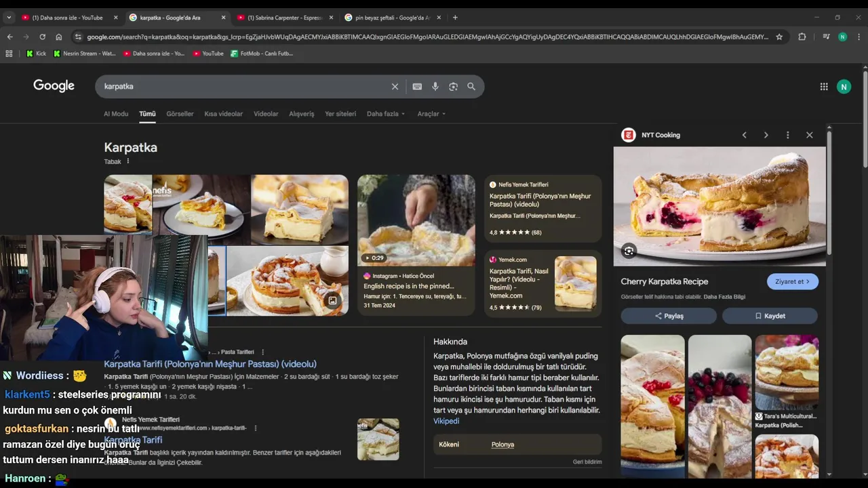Open the second Karpatka Tarifi result thumbnail
Viewport: 868px width, 488px height.
(x=378, y=439)
